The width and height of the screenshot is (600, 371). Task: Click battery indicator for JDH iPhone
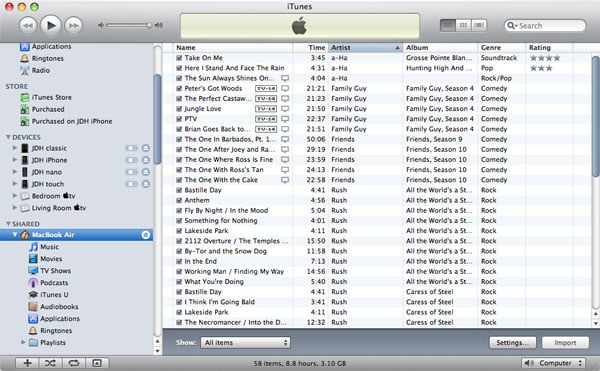click(x=131, y=160)
